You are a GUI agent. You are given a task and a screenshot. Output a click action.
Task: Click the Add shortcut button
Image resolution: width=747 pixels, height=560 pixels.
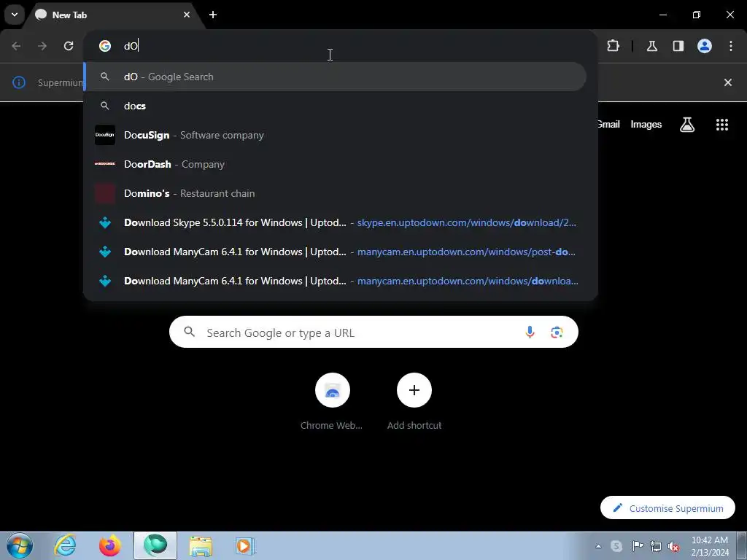click(x=414, y=402)
